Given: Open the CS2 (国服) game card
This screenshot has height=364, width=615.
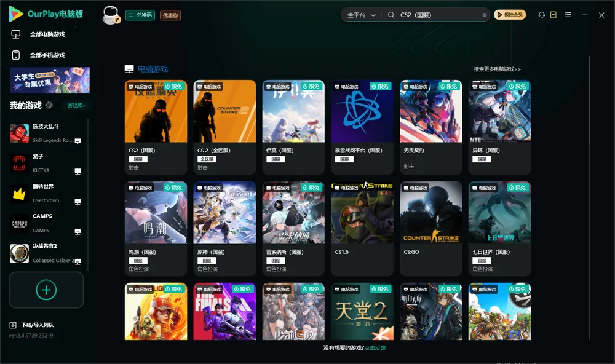Looking at the screenshot, I should [x=156, y=127].
